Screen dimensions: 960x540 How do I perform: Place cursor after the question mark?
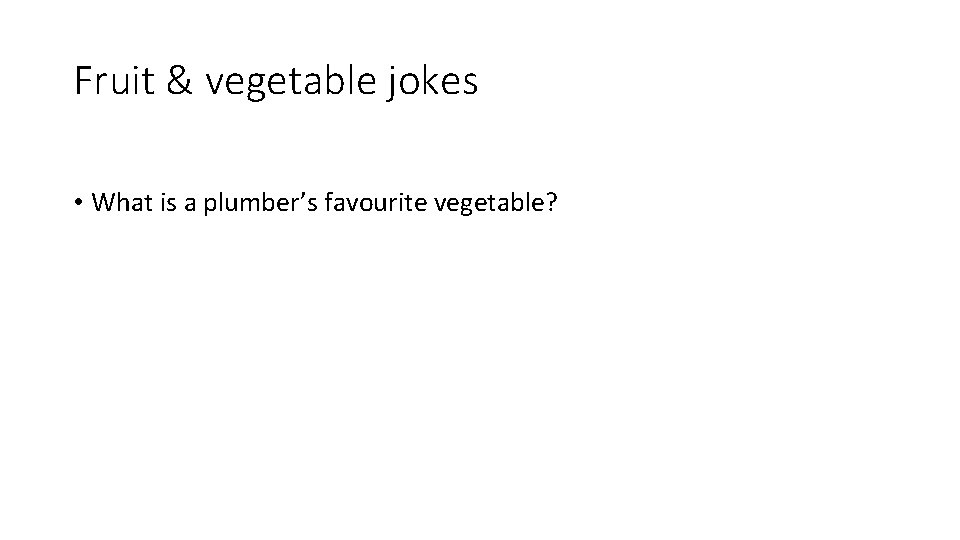pyautogui.click(x=559, y=203)
